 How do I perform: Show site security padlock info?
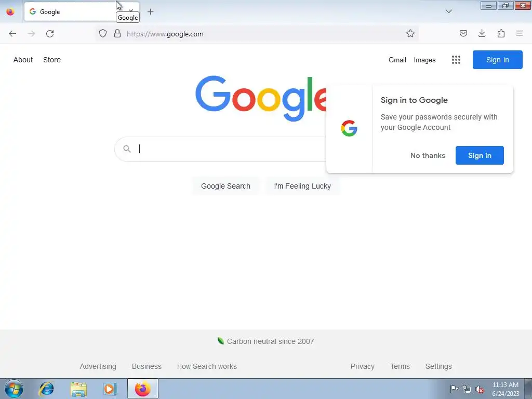[117, 34]
